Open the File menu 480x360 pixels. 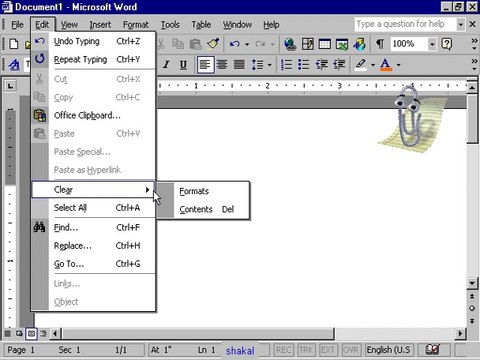point(17,25)
